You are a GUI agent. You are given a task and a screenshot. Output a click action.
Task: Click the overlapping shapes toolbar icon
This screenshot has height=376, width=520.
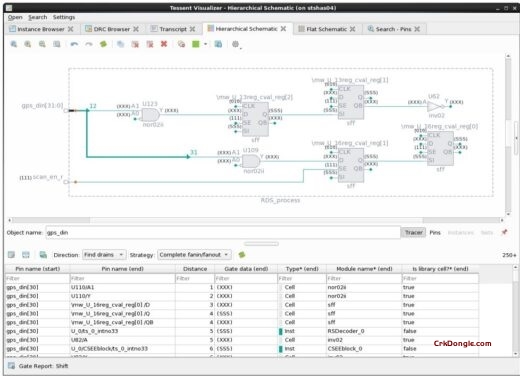pos(181,44)
